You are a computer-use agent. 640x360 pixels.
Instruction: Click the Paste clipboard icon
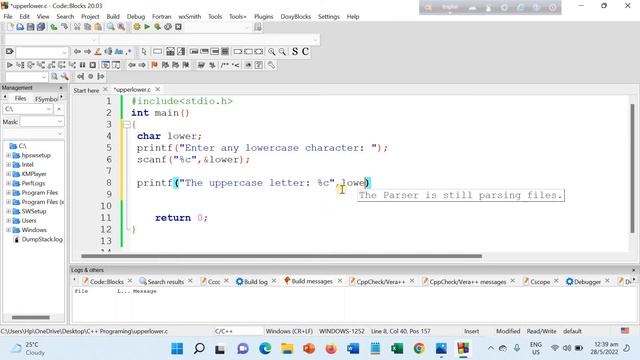[x=98, y=27]
